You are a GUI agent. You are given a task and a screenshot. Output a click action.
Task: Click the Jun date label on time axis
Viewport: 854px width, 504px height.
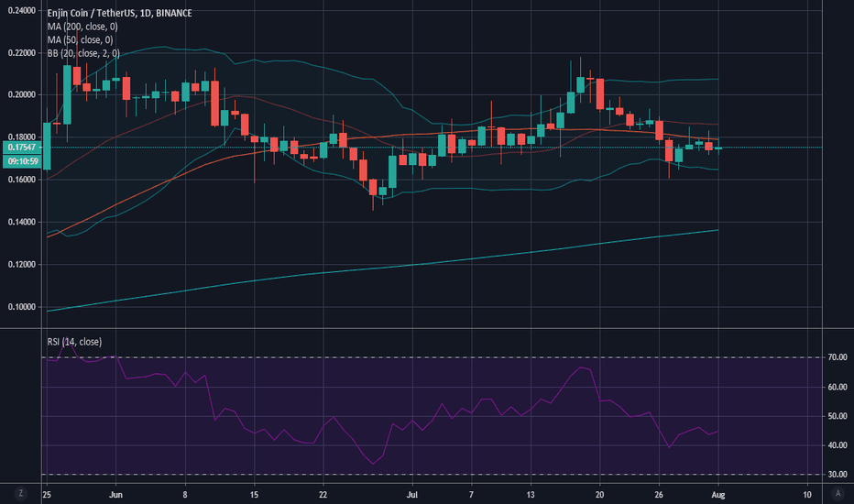coord(115,495)
